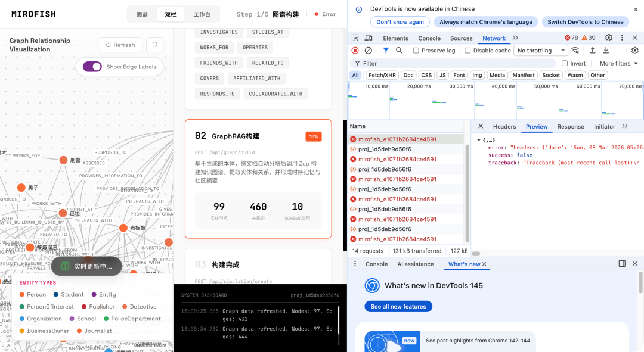The height and width of the screenshot is (352, 644).
Task: Export HAR file download icon
Action: pos(606,51)
